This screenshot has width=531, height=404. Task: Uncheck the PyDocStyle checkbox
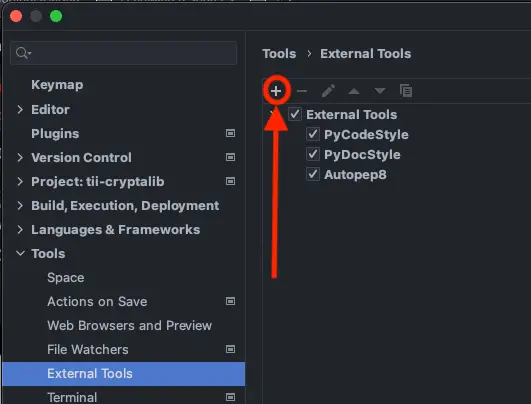point(313,154)
